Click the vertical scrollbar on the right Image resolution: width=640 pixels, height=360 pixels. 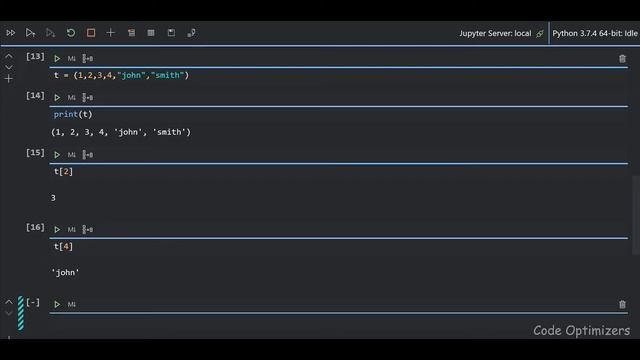(636, 215)
